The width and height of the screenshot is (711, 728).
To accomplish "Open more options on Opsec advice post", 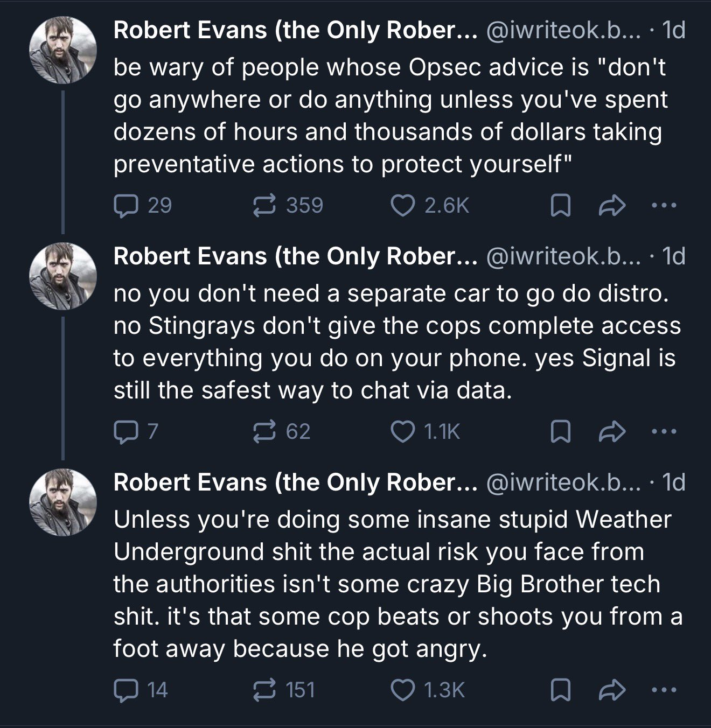I will coord(664,205).
